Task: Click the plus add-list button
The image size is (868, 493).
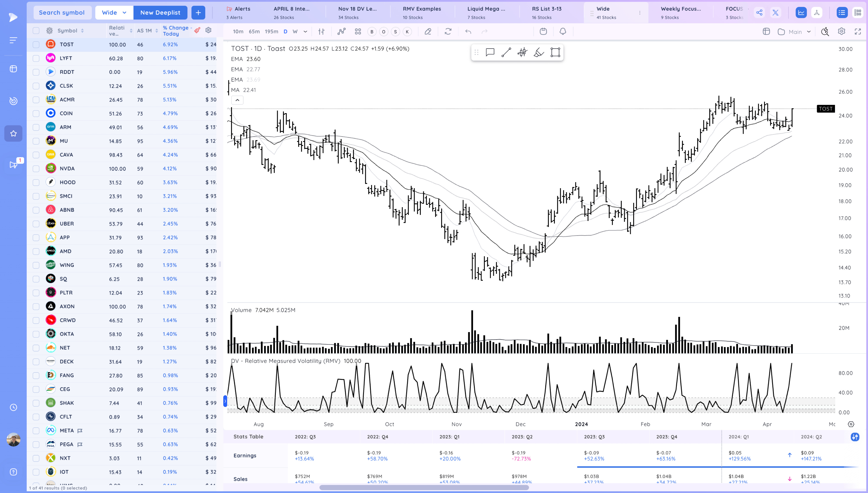Action: (x=198, y=13)
